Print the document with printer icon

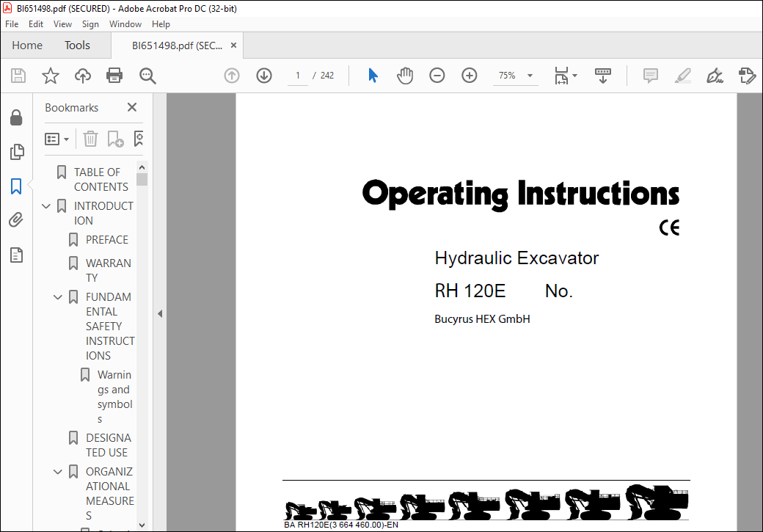[114, 76]
